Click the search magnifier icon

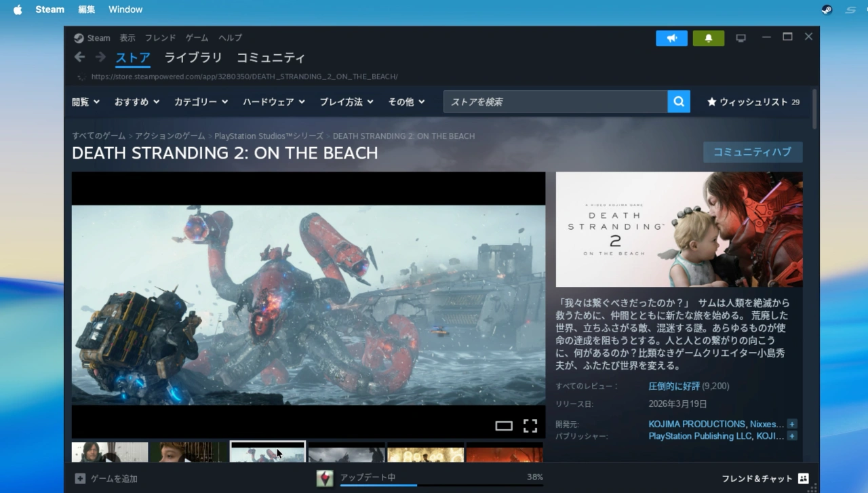tap(678, 101)
